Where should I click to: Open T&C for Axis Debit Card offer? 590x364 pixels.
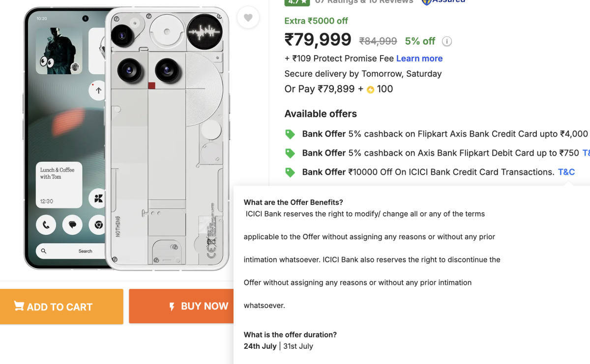[586, 153]
